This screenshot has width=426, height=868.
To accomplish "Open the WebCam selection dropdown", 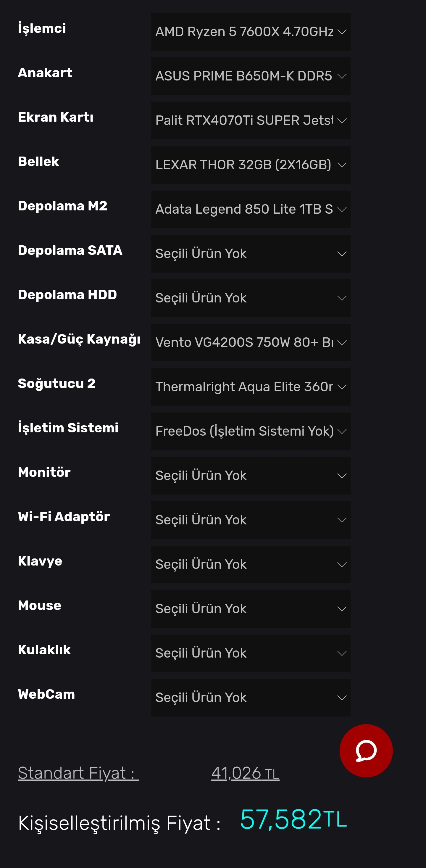I will coord(250,698).
